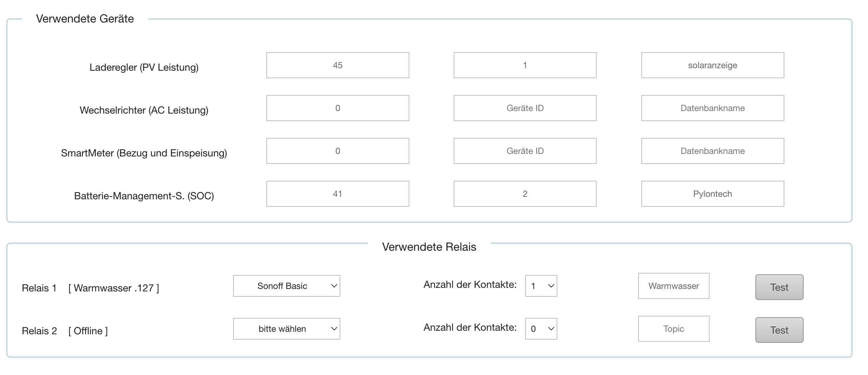Click SmartMeter Datenbankname field
Viewport: 868px width, 375px height.
(712, 151)
